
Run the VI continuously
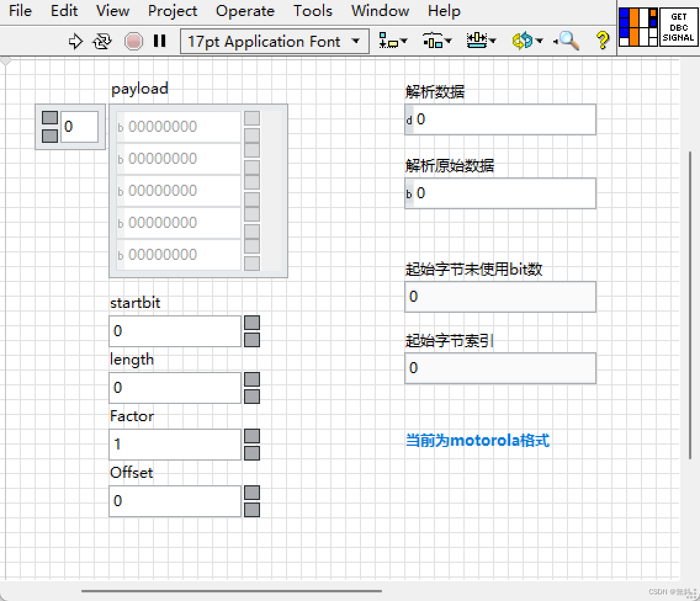[x=102, y=41]
